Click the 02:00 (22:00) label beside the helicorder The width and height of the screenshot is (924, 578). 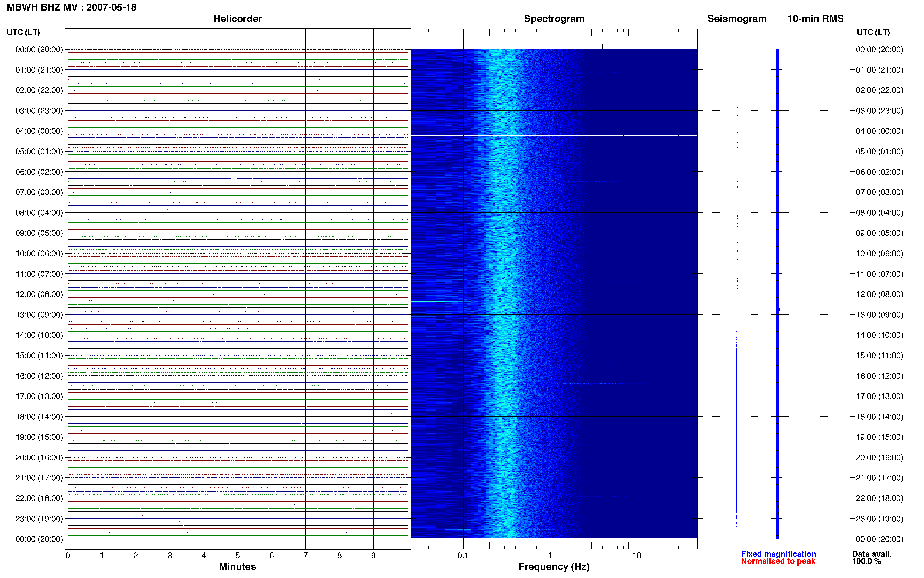pyautogui.click(x=39, y=90)
